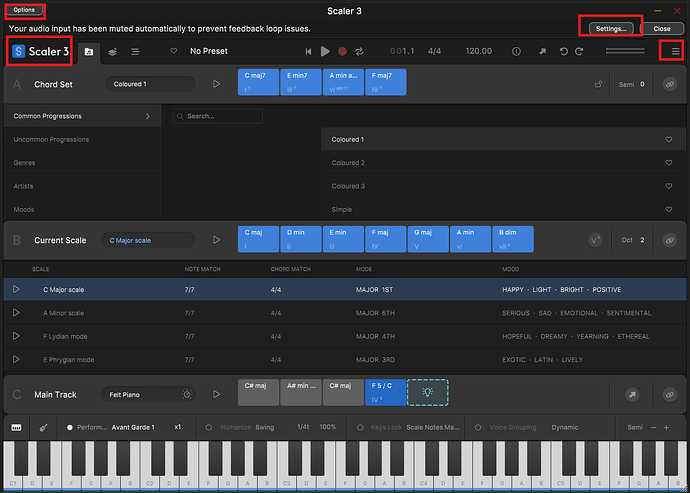The image size is (690, 493).
Task: Click the 4/4 time signature
Action: [x=434, y=51]
